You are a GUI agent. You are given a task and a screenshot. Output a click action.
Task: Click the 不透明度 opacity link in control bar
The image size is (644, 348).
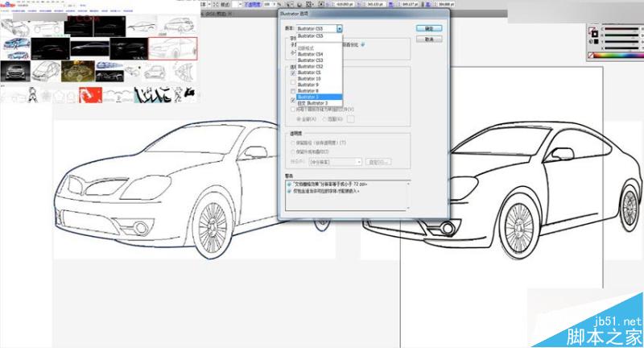point(252,4)
